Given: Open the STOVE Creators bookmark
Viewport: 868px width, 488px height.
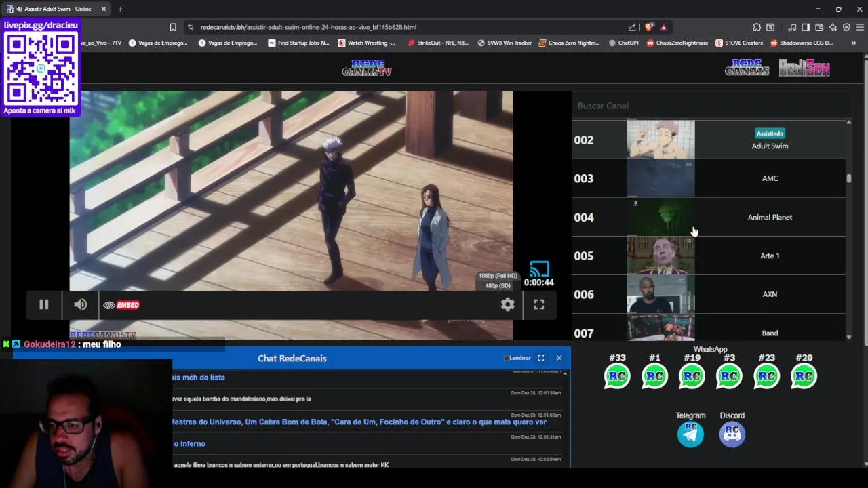Looking at the screenshot, I should [x=739, y=43].
